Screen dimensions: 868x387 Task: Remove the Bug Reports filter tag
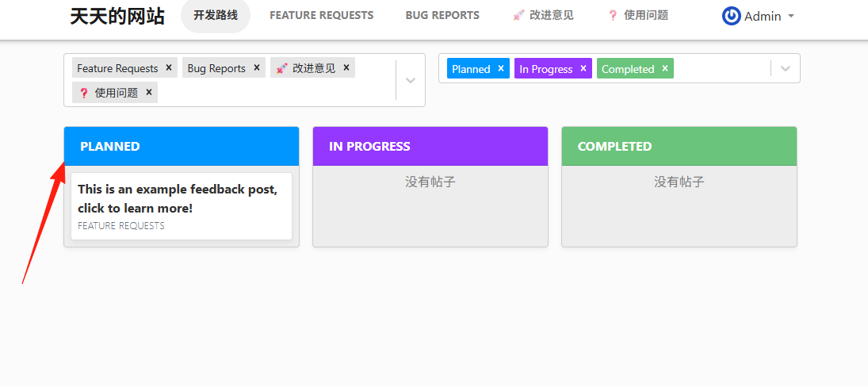pyautogui.click(x=256, y=67)
